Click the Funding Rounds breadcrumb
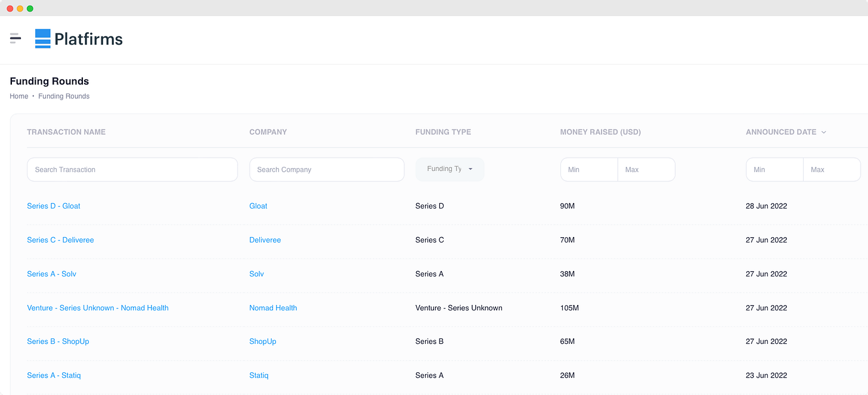 64,96
